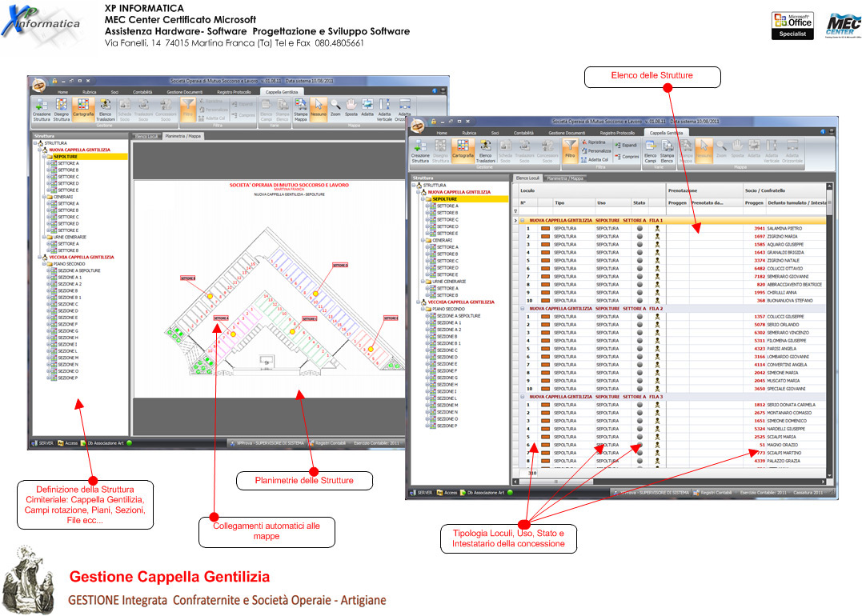Toggle the Nessuno pointer mode in left window
The width and height of the screenshot is (862, 616).
click(x=318, y=106)
